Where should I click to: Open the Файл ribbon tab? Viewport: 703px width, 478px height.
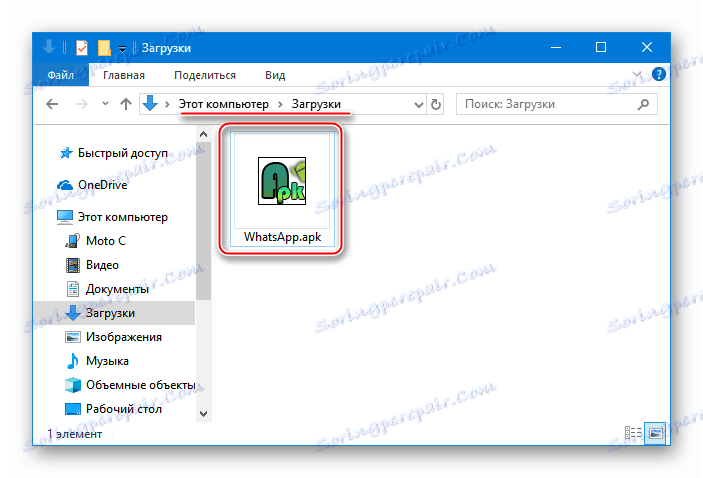pos(61,75)
